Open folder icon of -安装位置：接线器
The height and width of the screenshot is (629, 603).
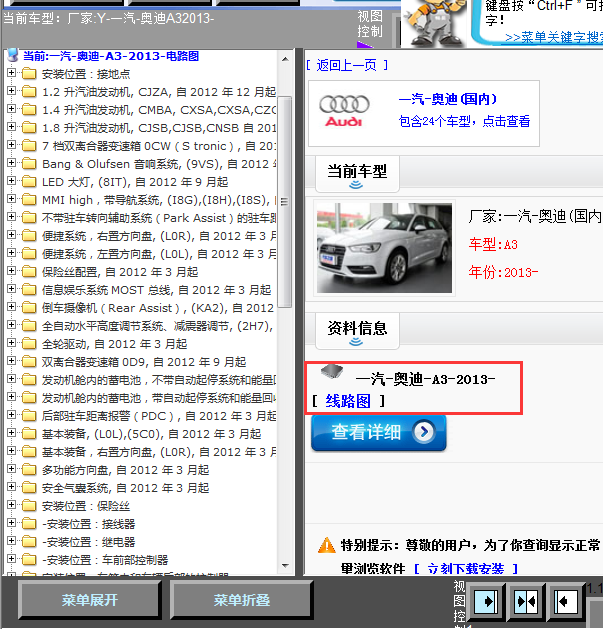29,524
